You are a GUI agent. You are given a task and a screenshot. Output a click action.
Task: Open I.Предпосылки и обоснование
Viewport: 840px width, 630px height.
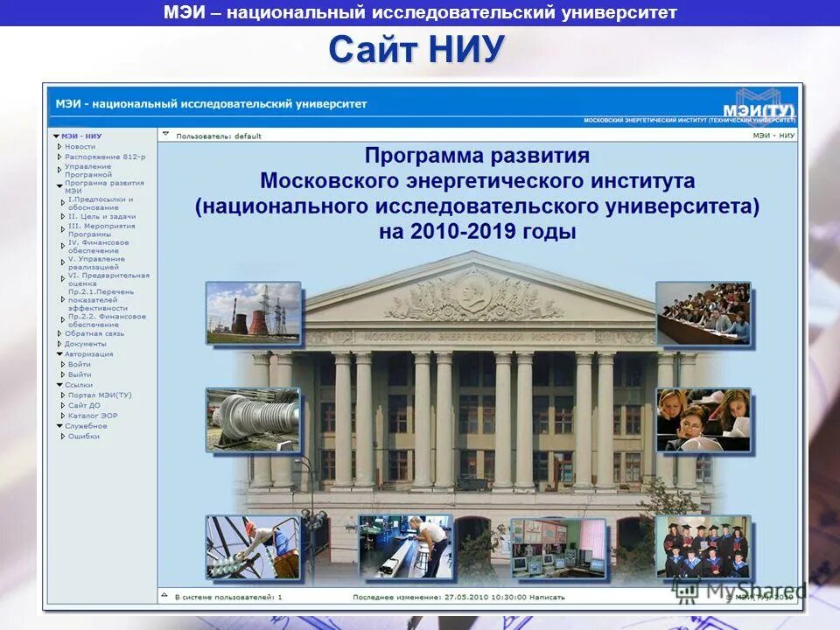[101, 203]
